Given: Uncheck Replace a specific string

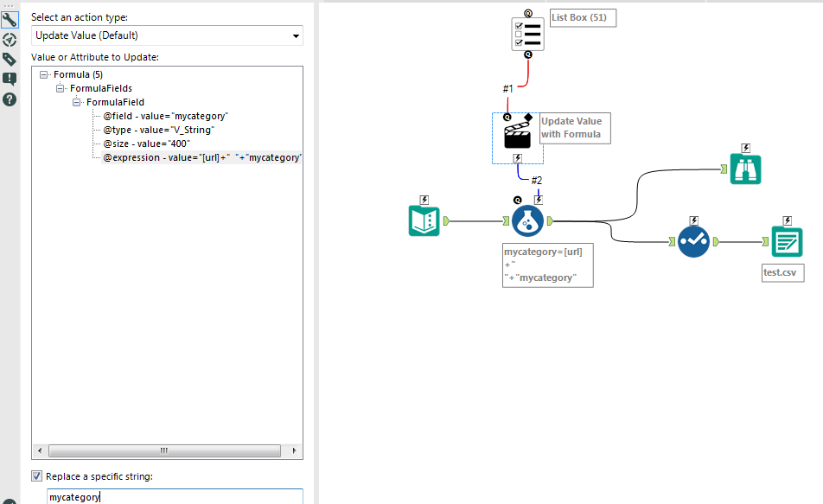Looking at the screenshot, I should 35,475.
